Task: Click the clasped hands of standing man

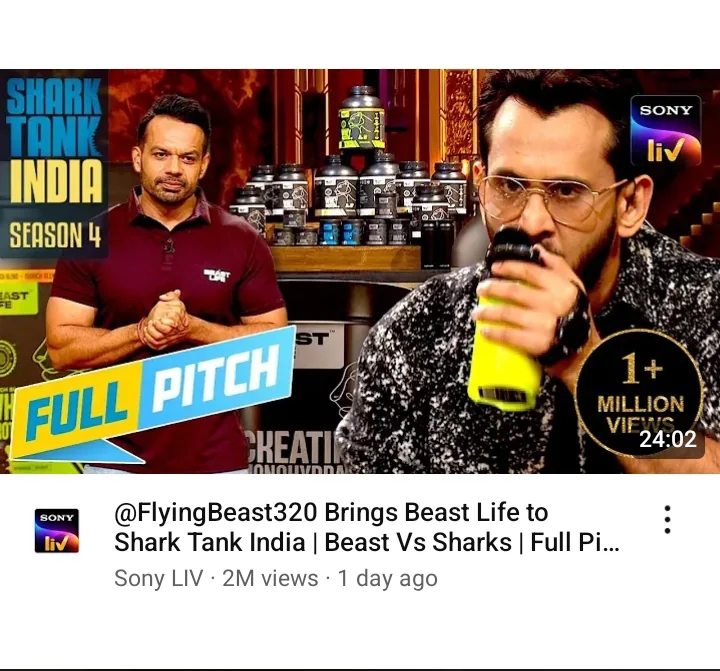Action: tap(165, 318)
